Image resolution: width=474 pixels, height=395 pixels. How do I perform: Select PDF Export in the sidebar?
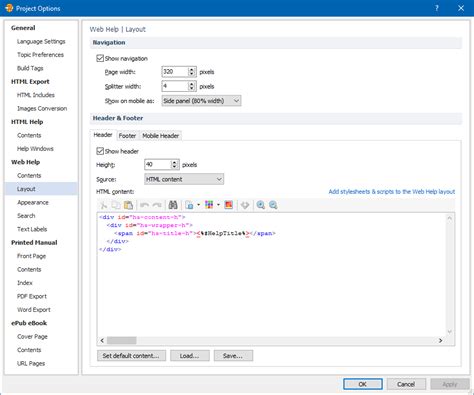pyautogui.click(x=32, y=296)
